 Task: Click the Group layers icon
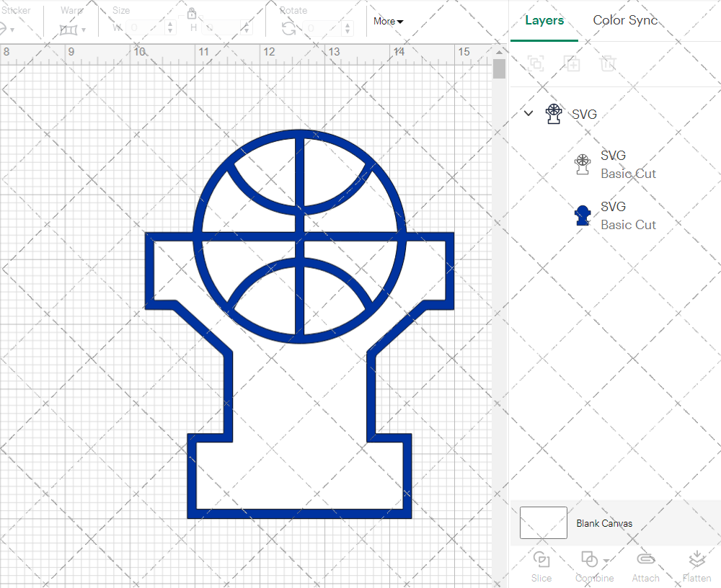pyautogui.click(x=536, y=63)
